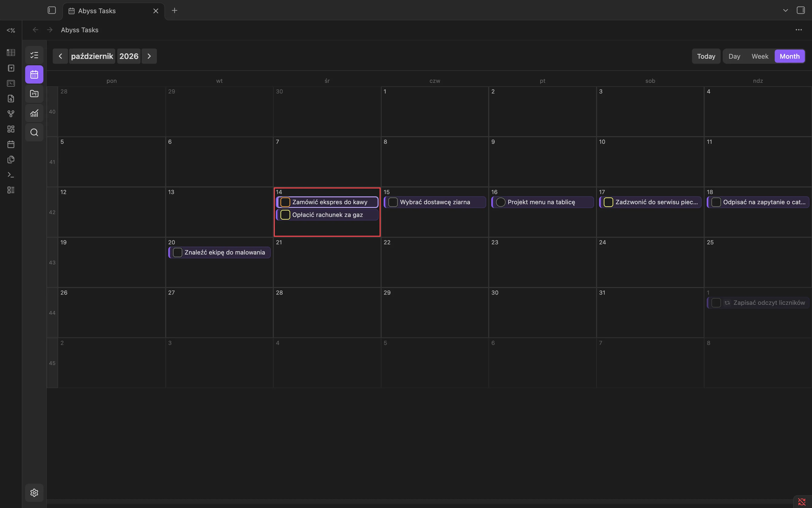Open the Odpisać na zapytanie task
The width and height of the screenshot is (812, 508).
point(758,202)
